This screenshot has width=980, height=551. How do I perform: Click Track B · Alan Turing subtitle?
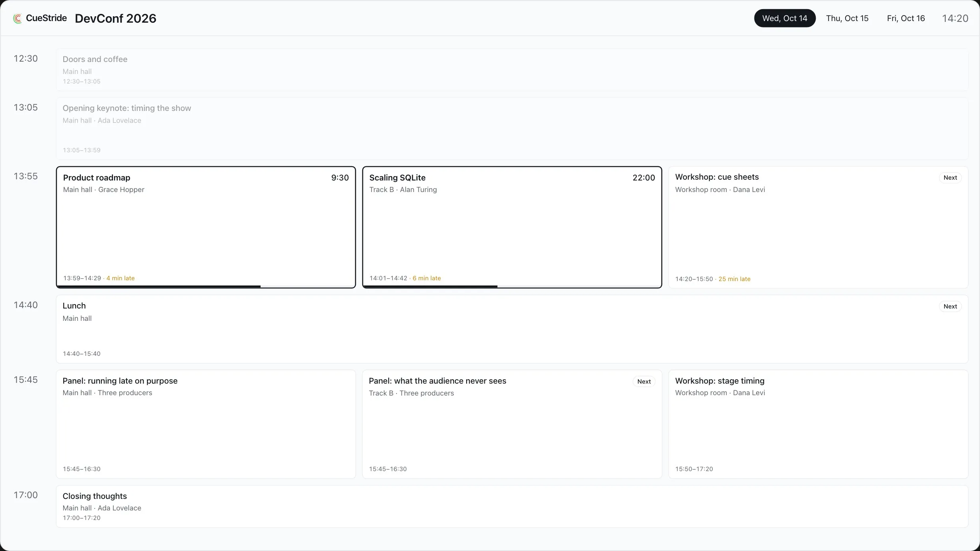click(x=403, y=190)
